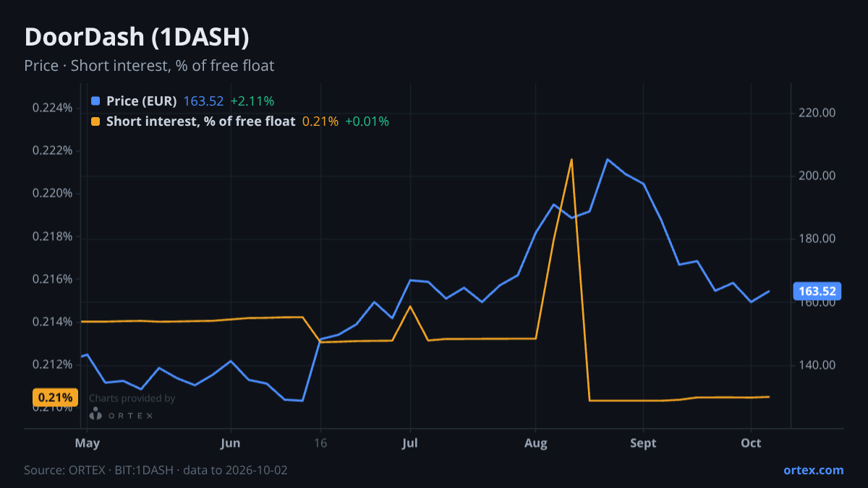
Task: Click the Jun date axis label
Action: [230, 443]
